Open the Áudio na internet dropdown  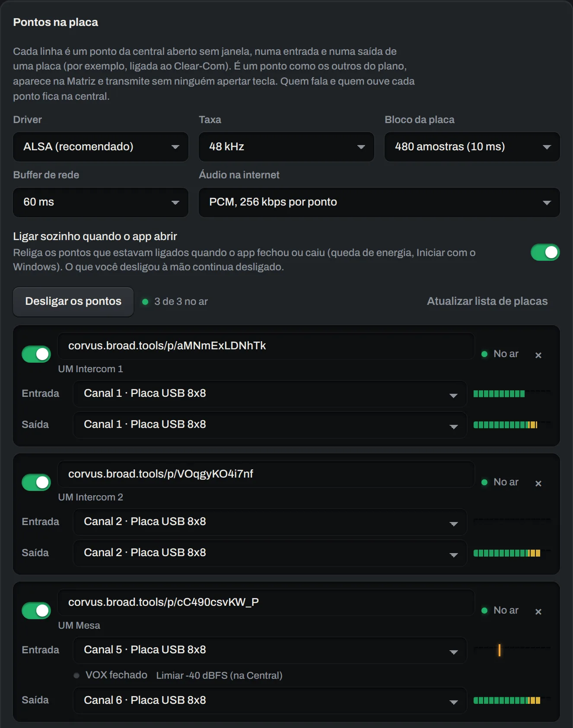(x=379, y=202)
